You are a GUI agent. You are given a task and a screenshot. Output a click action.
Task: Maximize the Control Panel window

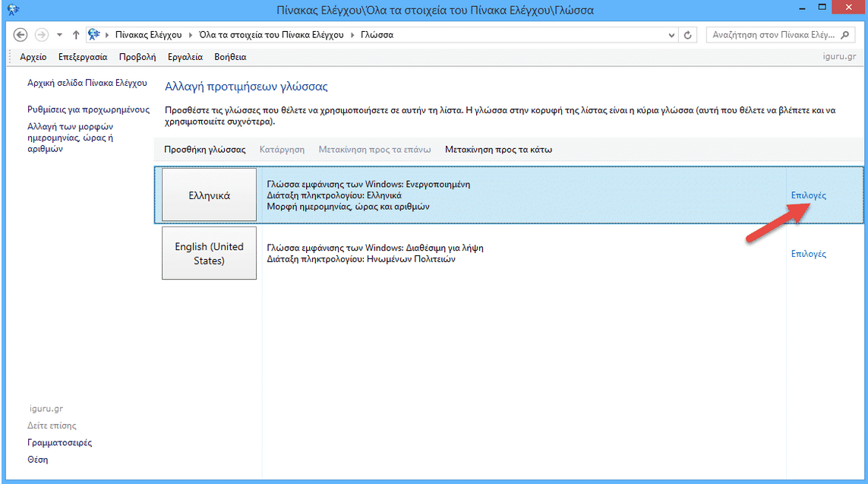click(822, 7)
